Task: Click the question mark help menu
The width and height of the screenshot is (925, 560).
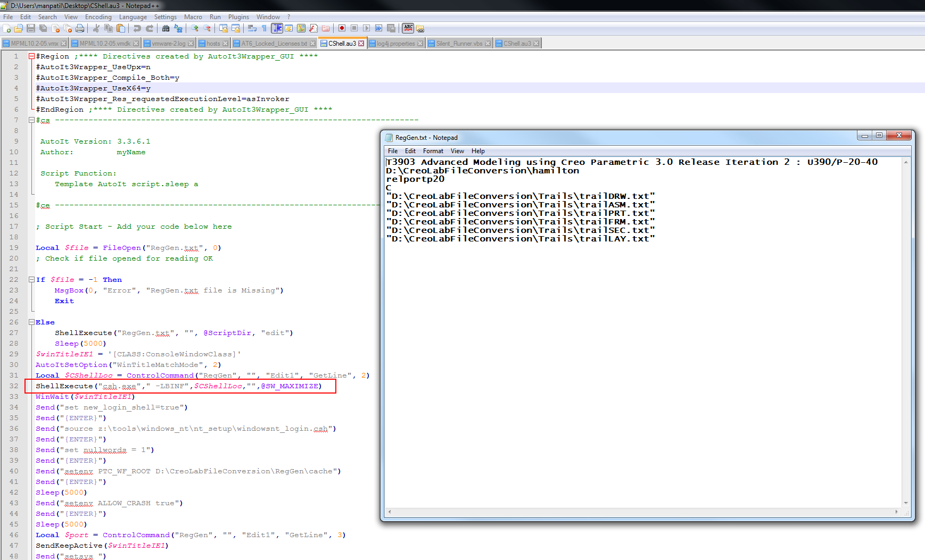Action: [289, 17]
